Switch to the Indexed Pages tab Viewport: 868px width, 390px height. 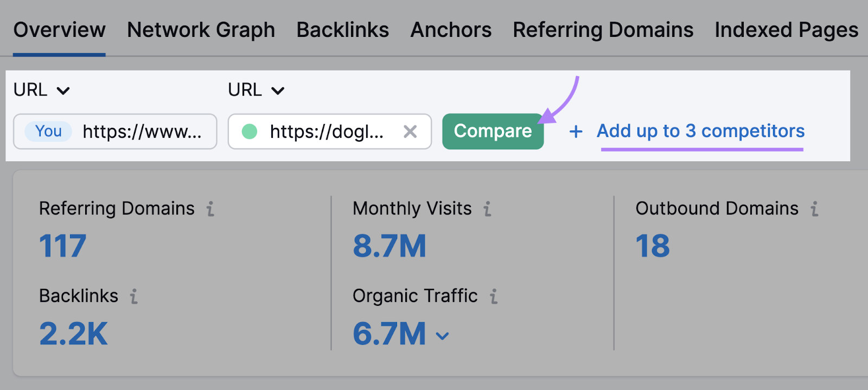click(x=786, y=30)
